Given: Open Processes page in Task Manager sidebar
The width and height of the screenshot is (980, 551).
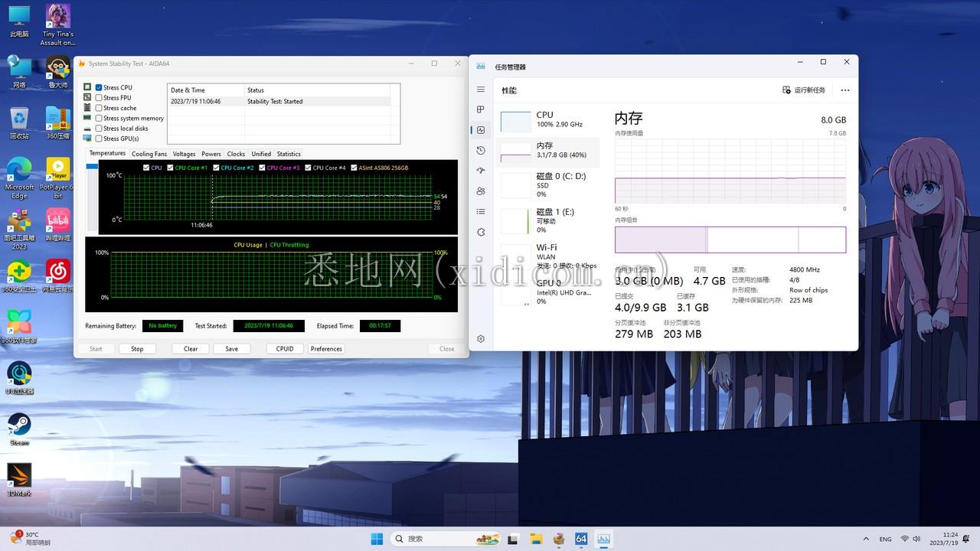Looking at the screenshot, I should tap(481, 109).
